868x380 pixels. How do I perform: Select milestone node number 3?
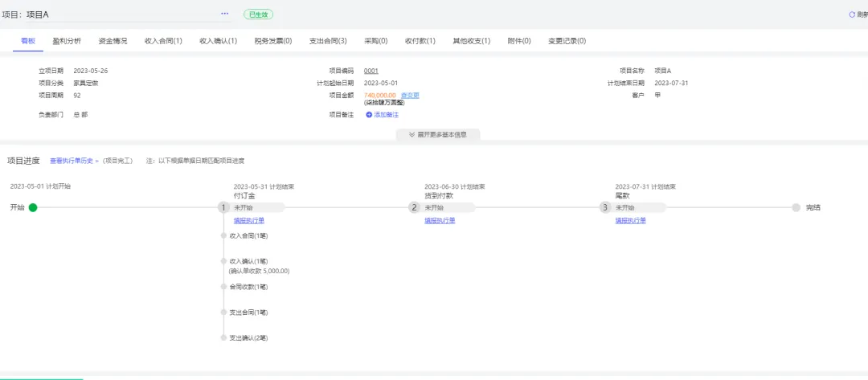[605, 207]
